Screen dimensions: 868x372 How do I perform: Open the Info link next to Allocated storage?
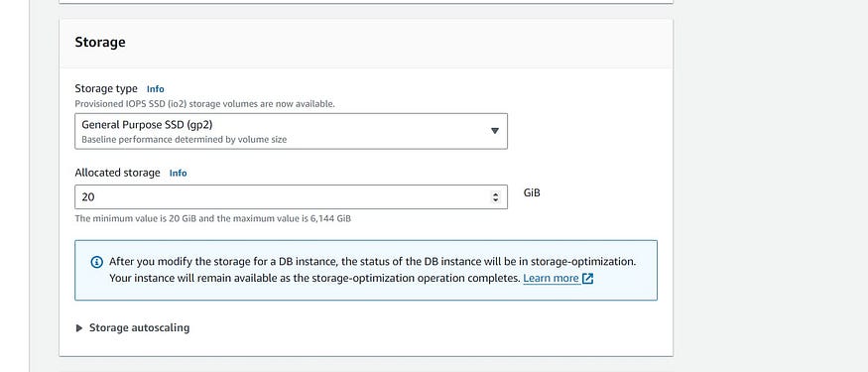(179, 174)
